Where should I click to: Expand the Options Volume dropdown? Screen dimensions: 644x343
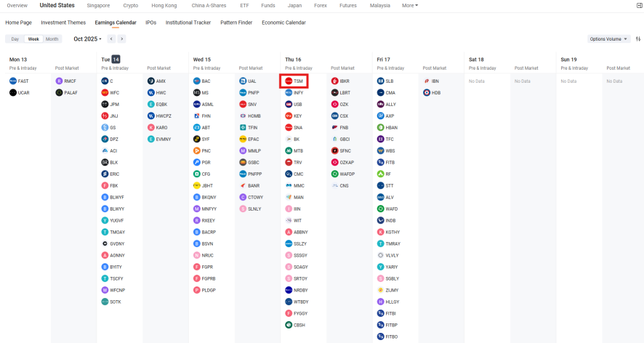608,39
